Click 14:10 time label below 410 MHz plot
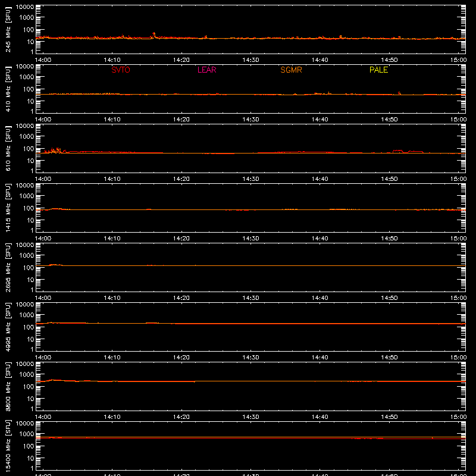This screenshot has height=476, width=476. click(112, 120)
